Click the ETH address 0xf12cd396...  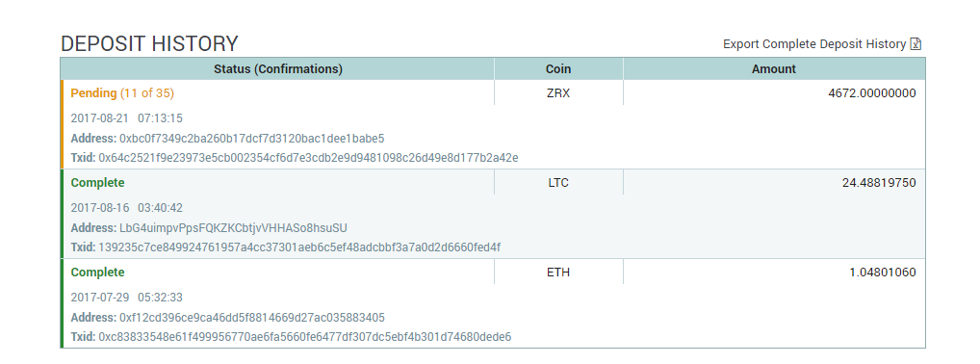tap(252, 317)
